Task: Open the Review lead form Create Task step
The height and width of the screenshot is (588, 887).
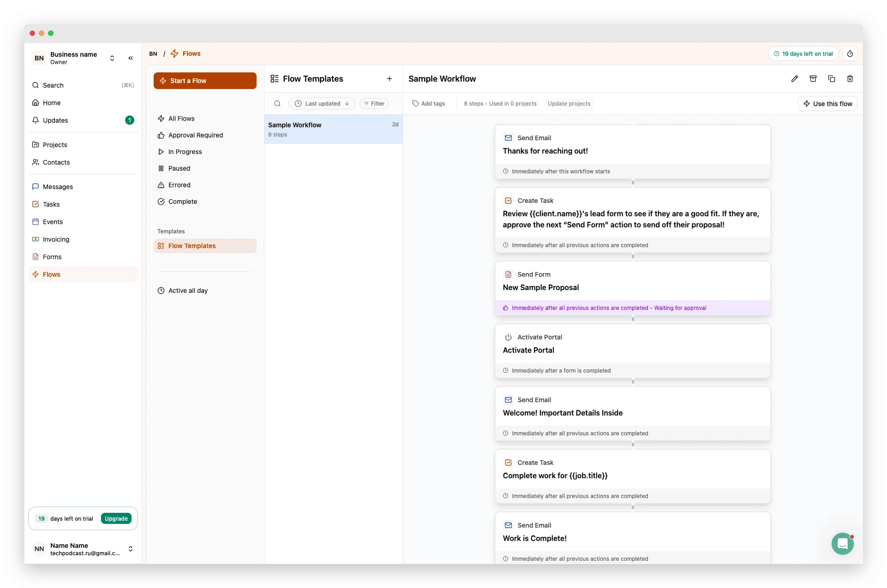Action: tap(633, 220)
